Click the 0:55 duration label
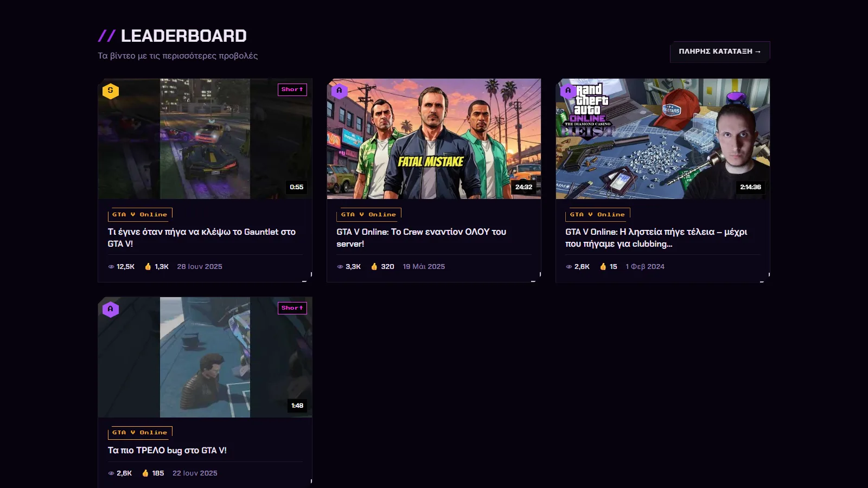The height and width of the screenshot is (488, 868). pyautogui.click(x=297, y=187)
